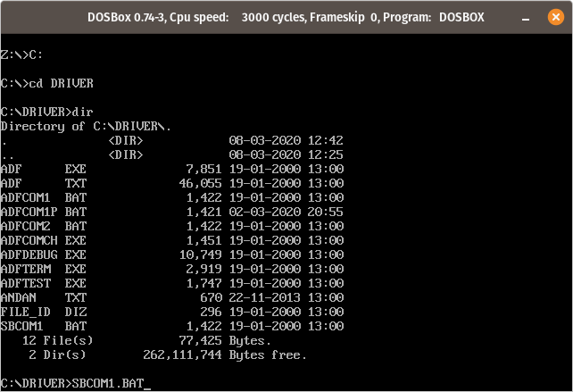Click the ADF EXE file row
Image resolution: width=573 pixels, height=392 pixels.
[172, 170]
